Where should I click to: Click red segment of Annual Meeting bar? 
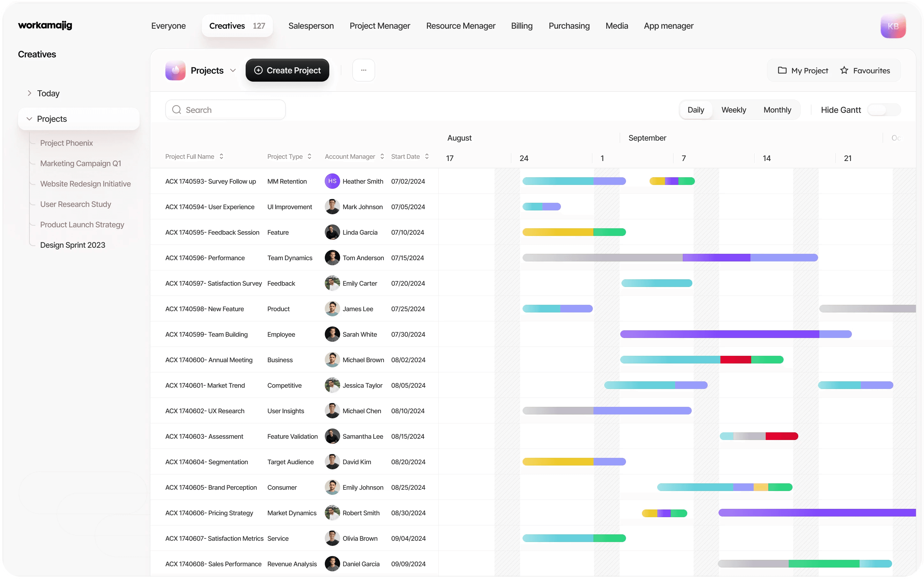tap(735, 360)
